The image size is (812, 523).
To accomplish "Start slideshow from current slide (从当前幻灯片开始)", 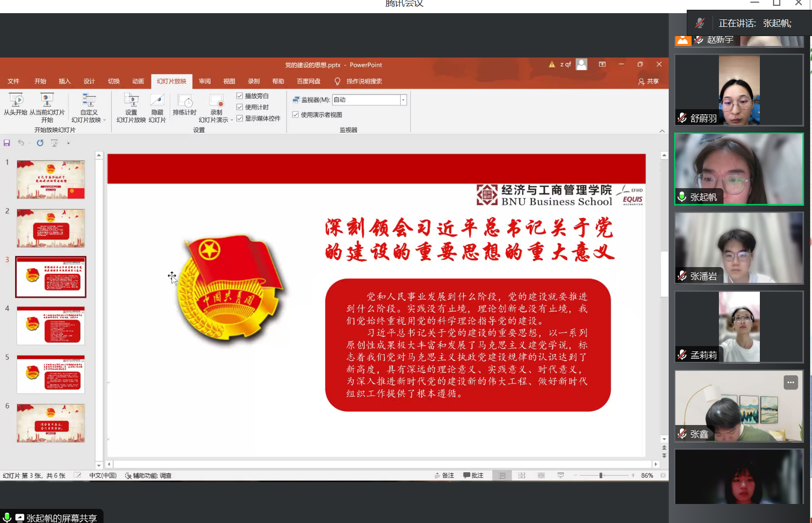I will click(47, 104).
